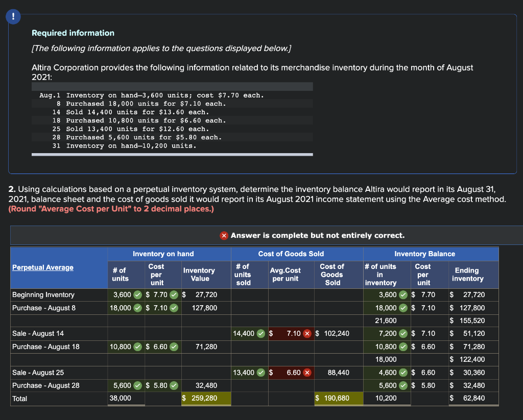Click the 7,200 units in inventory field

[x=387, y=334]
